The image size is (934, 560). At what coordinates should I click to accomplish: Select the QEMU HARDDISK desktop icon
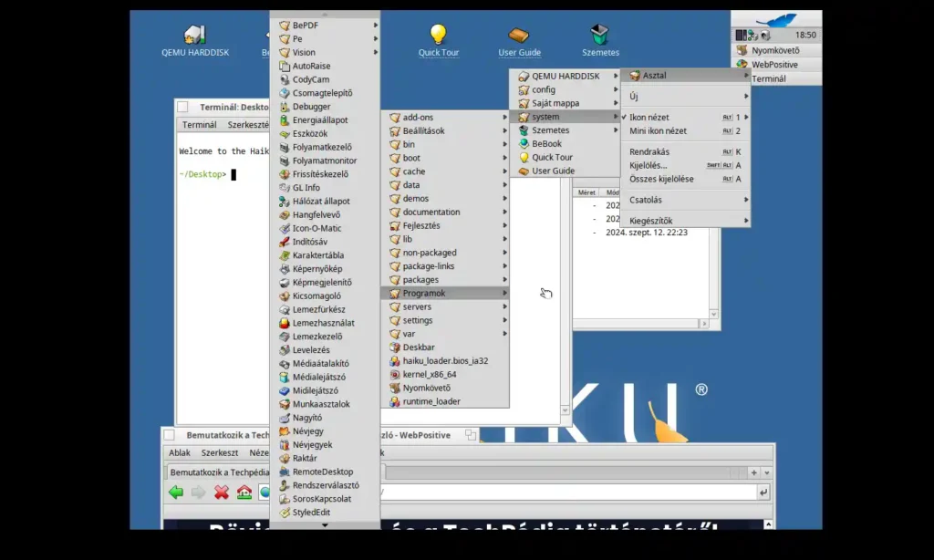click(x=195, y=40)
